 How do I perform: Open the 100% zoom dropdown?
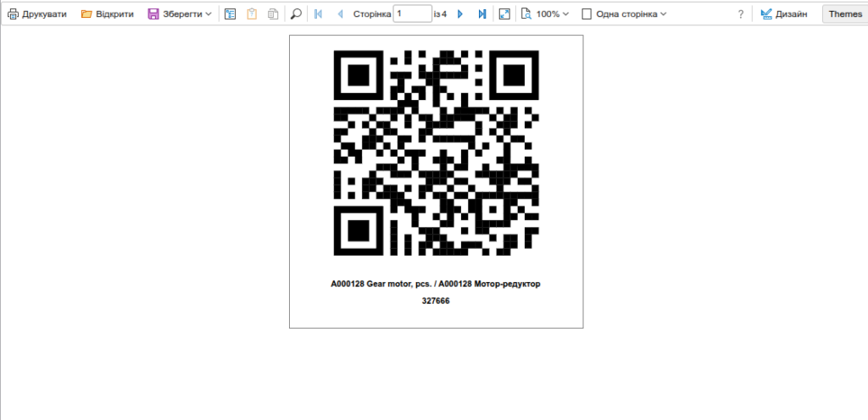[x=545, y=14]
